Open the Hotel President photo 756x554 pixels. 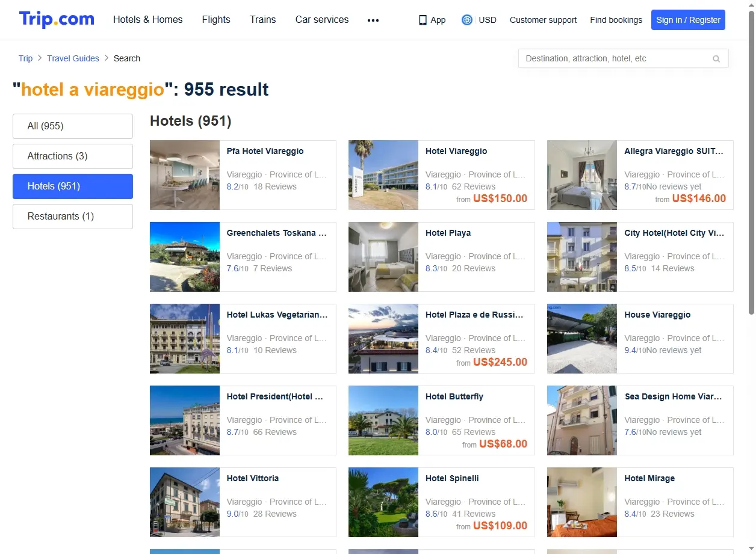click(185, 420)
